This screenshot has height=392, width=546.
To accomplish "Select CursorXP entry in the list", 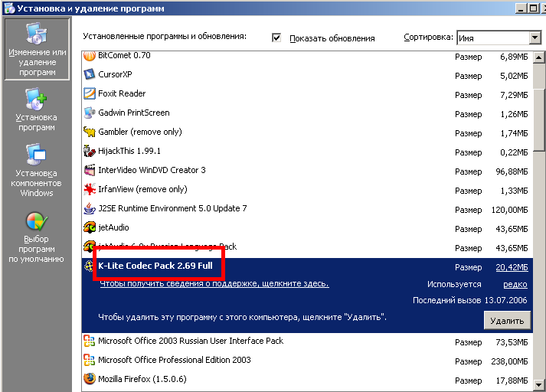I will 307,74.
